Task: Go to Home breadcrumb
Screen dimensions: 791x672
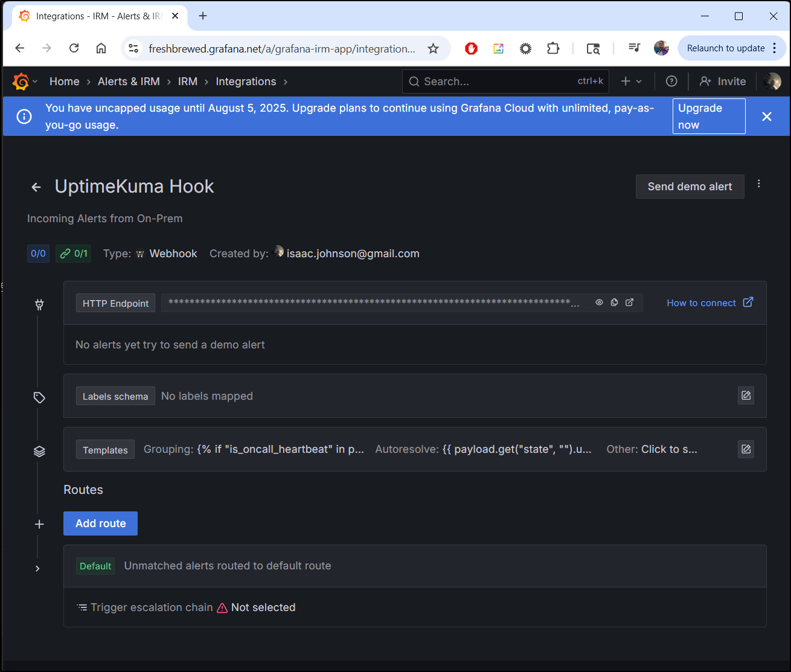Action: (65, 82)
